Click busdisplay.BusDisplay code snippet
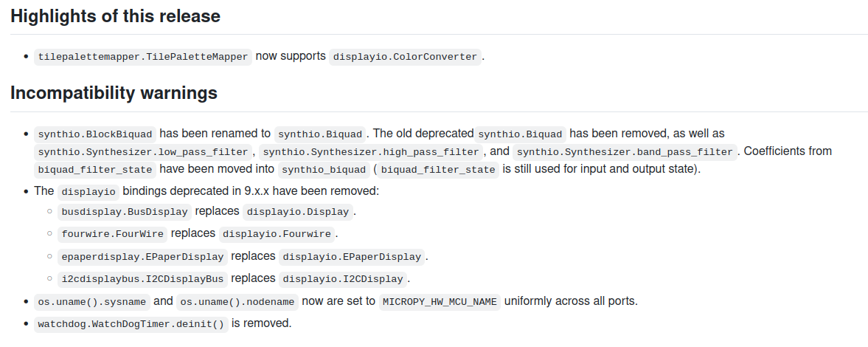This screenshot has height=347, width=868. (125, 213)
